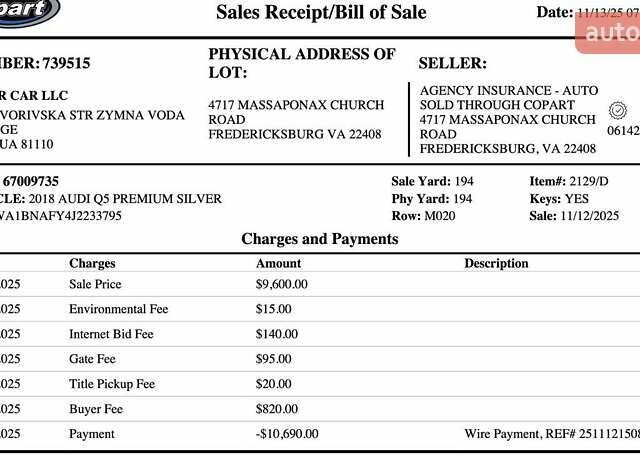Select the Buyer Fee charge label

click(x=96, y=409)
